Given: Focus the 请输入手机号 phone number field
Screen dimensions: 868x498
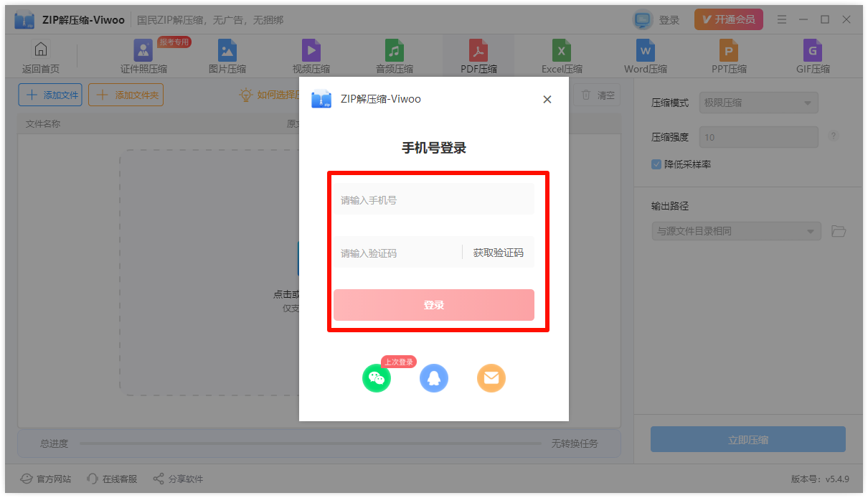Looking at the screenshot, I should (434, 199).
